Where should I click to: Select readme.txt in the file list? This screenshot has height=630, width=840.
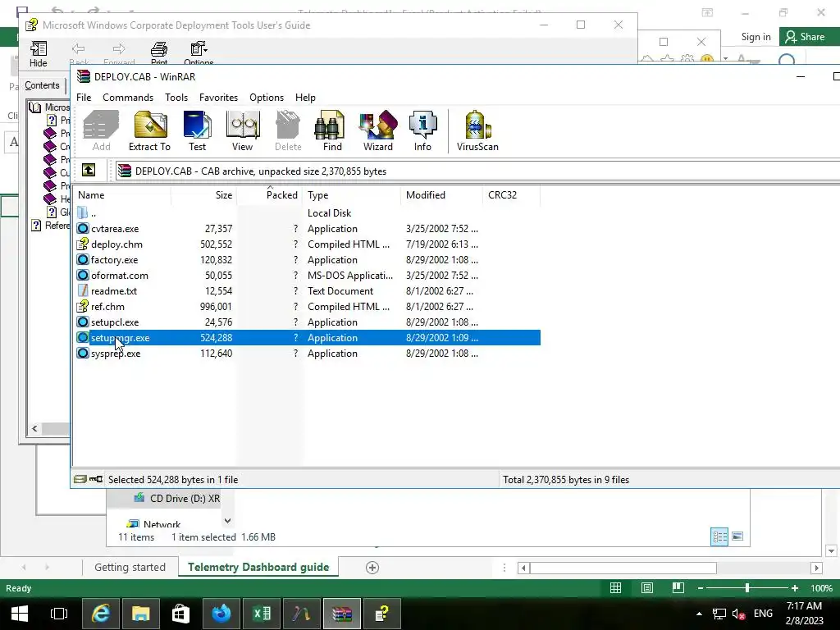(113, 291)
